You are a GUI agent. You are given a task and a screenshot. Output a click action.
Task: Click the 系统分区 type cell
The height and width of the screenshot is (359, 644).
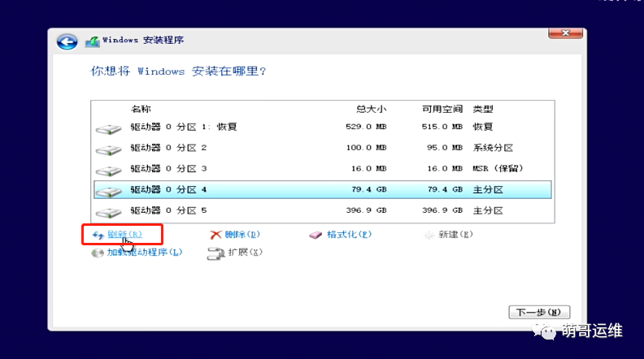493,148
